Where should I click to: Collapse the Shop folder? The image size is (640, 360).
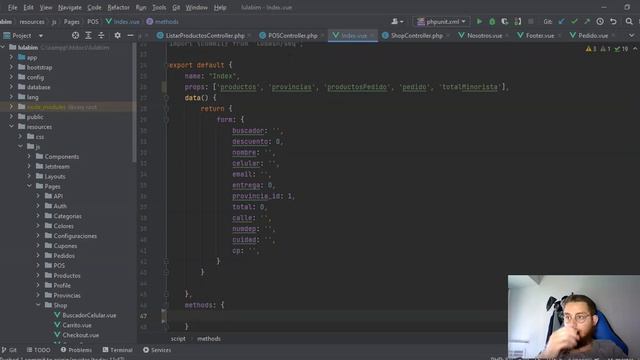(38, 305)
